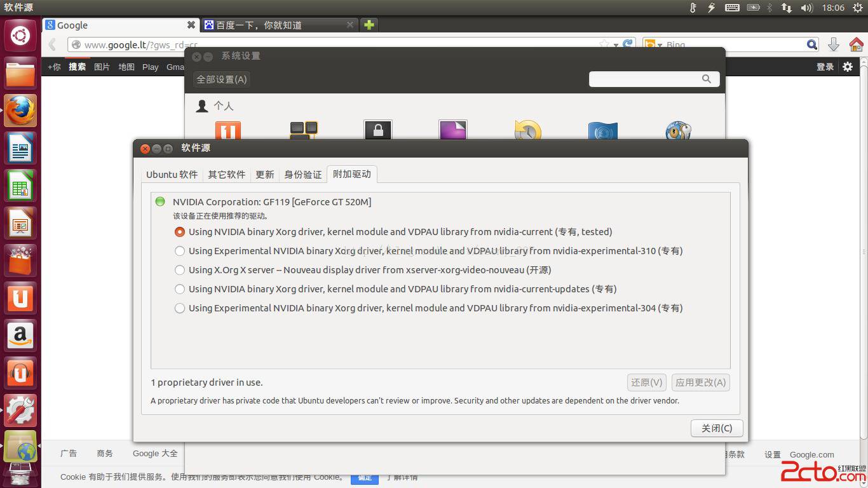Open Firefox downloads arrow button

click(x=834, y=44)
